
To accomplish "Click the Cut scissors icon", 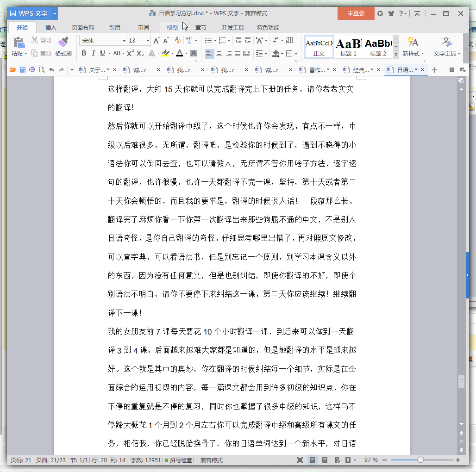I will tap(35, 40).
